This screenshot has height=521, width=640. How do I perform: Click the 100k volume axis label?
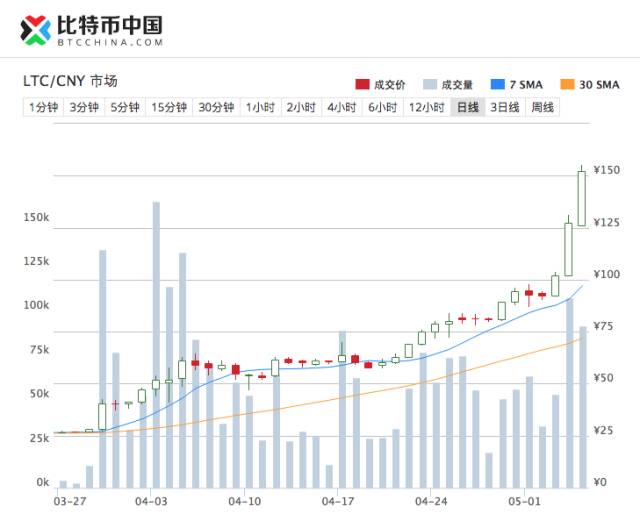(x=36, y=305)
